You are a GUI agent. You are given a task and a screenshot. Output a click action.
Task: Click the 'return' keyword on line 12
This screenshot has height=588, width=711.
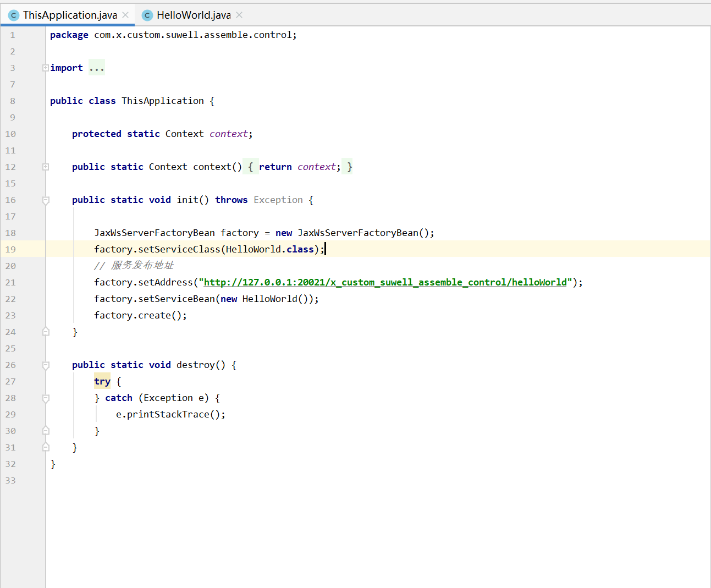click(x=275, y=167)
